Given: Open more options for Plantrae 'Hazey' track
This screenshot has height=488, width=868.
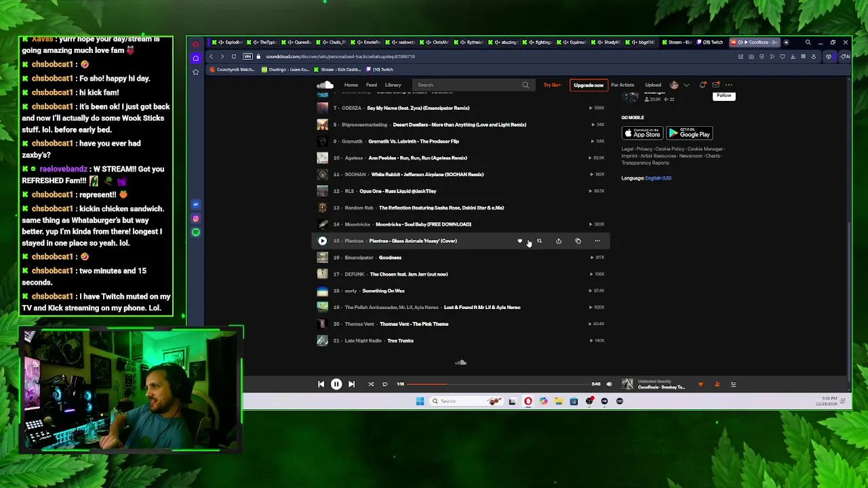Looking at the screenshot, I should (597, 241).
